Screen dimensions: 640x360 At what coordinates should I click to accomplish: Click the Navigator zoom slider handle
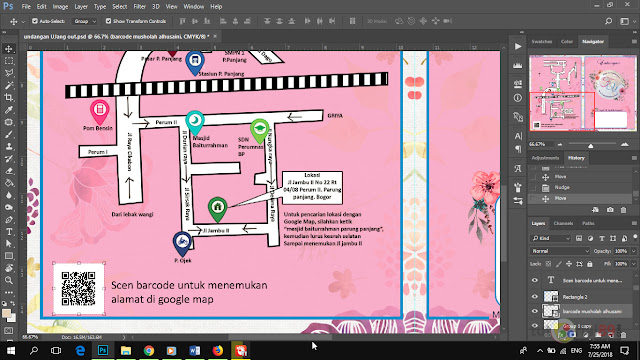(591, 145)
